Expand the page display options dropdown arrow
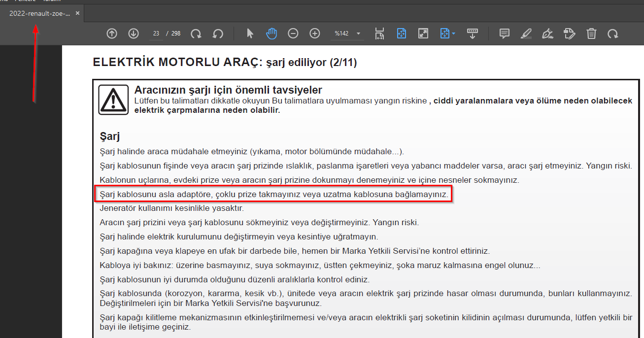Viewport: 644px width, 338px height. 453,34
